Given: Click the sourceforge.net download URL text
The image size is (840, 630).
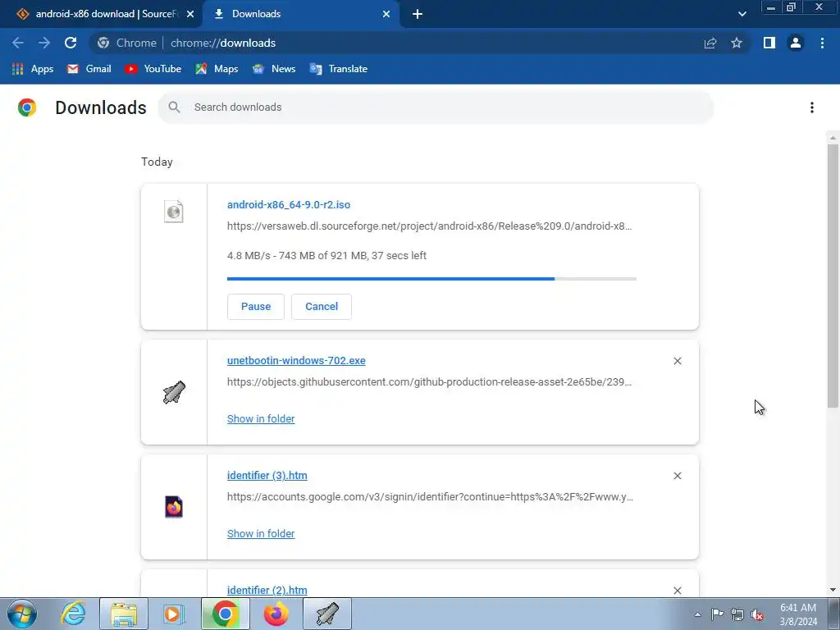Looking at the screenshot, I should click(430, 226).
